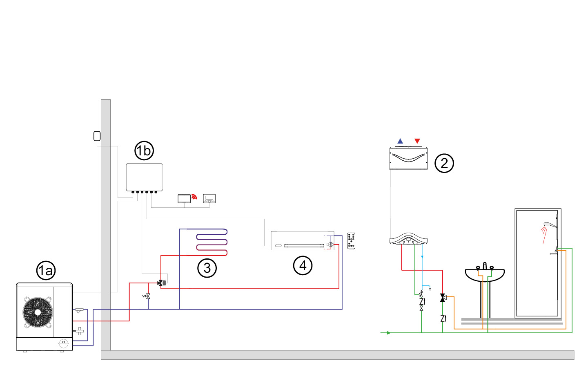Click the check valve below the mixing valve
The image size is (588, 368).
coord(443,318)
